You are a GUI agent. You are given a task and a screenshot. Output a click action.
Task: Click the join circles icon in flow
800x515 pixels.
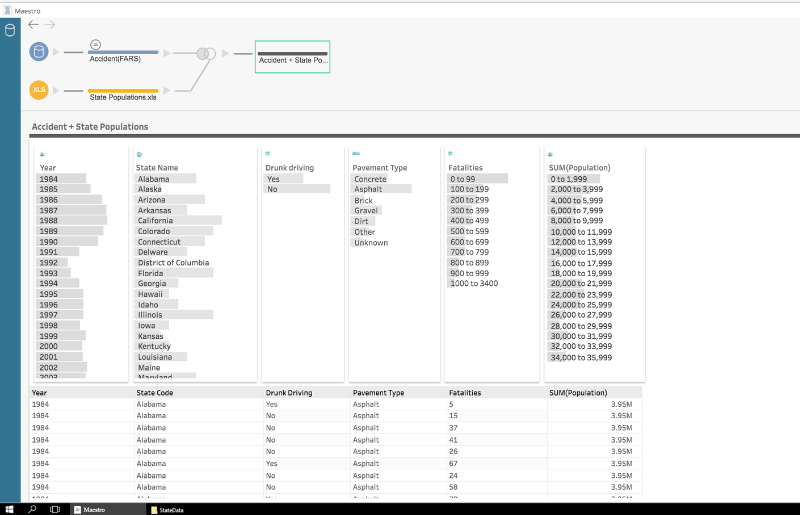205,53
